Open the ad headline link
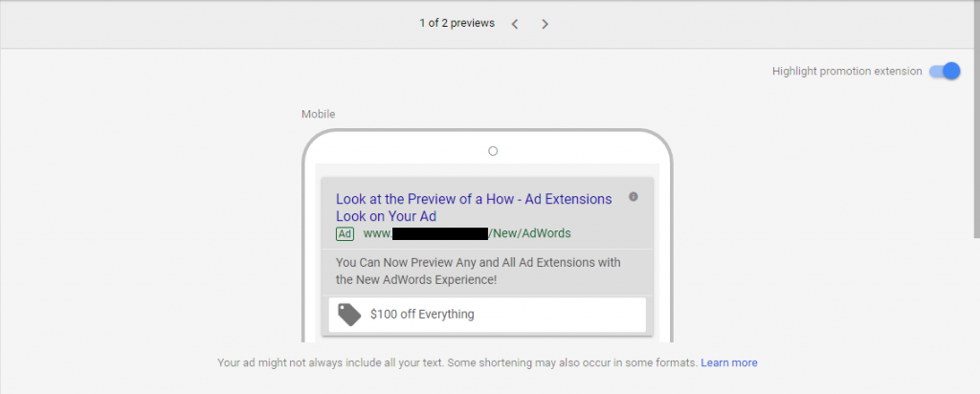This screenshot has height=394, width=980. tap(474, 208)
